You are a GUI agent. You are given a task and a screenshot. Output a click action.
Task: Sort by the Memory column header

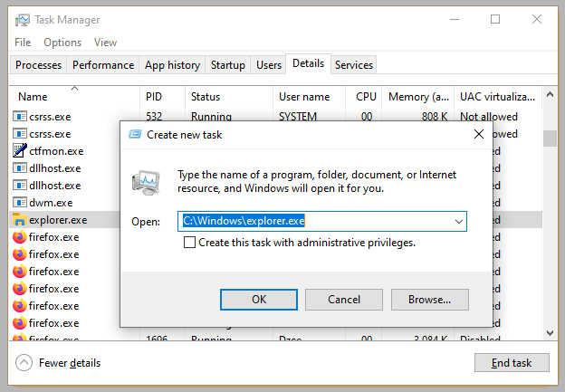click(x=418, y=97)
